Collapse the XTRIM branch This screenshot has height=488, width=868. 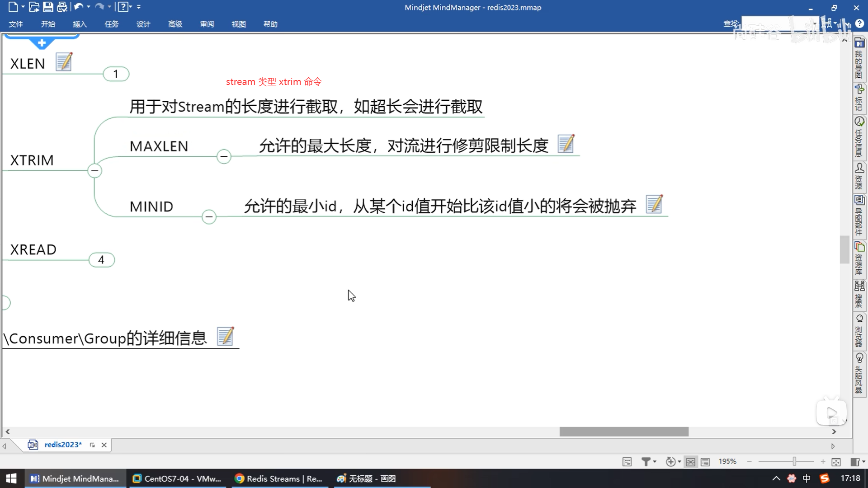pos(94,171)
